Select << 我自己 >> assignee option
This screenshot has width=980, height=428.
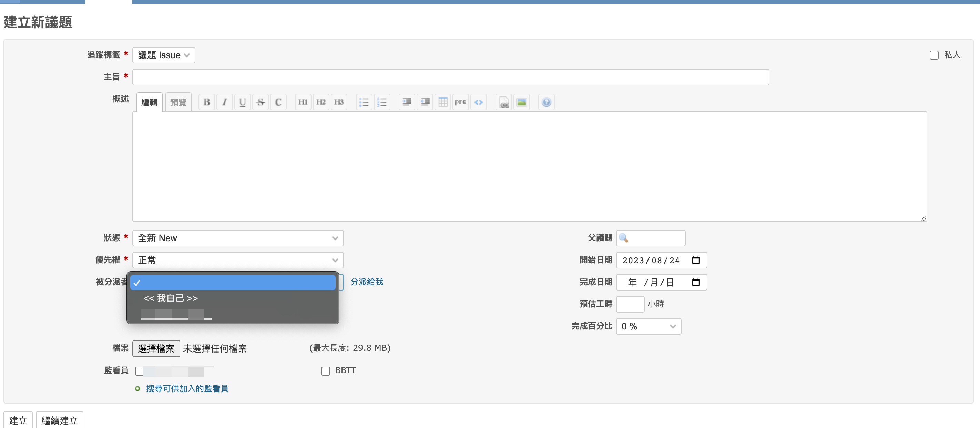[233, 298]
